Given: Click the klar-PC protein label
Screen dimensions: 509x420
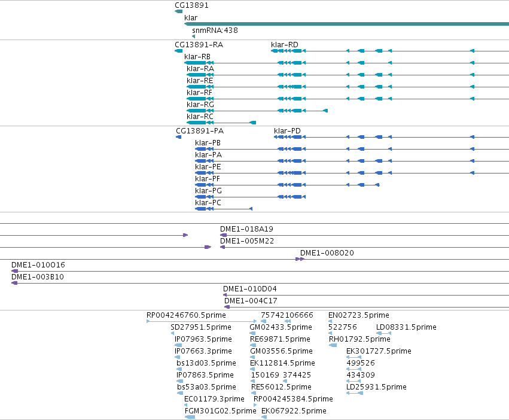Looking at the screenshot, I should tap(208, 203).
